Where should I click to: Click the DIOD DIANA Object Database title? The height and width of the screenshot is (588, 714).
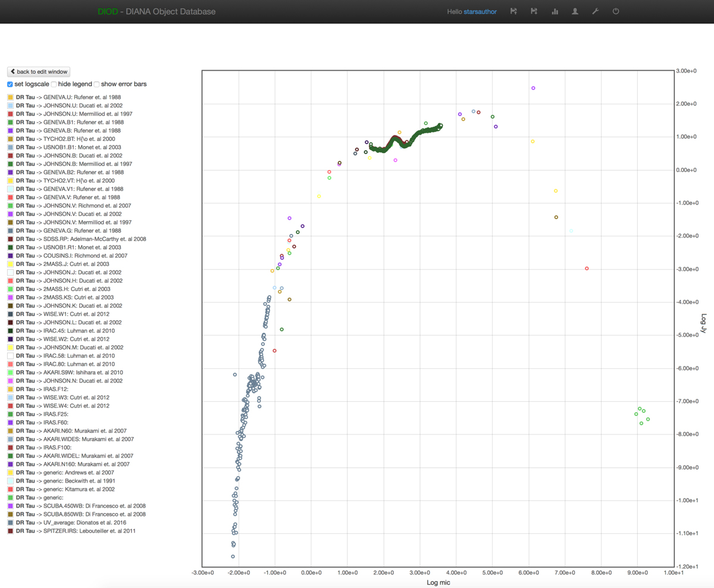click(156, 12)
